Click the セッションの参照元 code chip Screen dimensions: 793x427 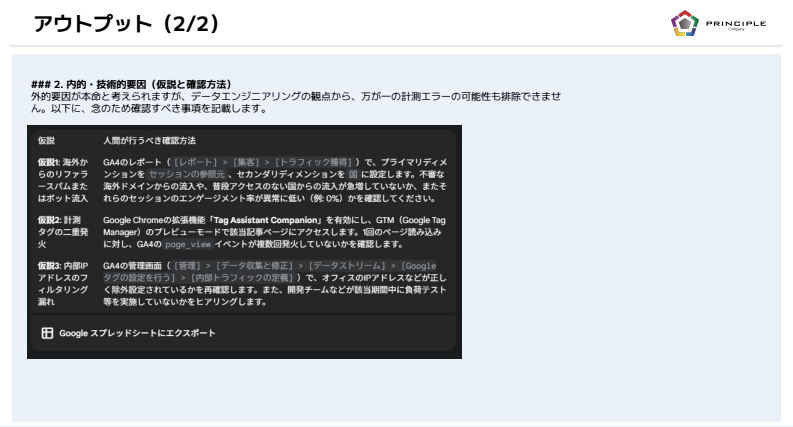187,174
